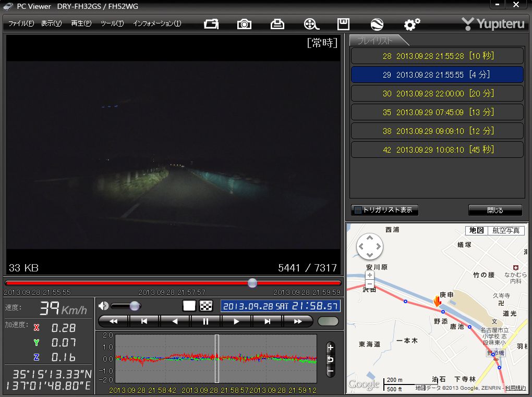Toggle the oval switch beside fast-forward

tap(328, 321)
